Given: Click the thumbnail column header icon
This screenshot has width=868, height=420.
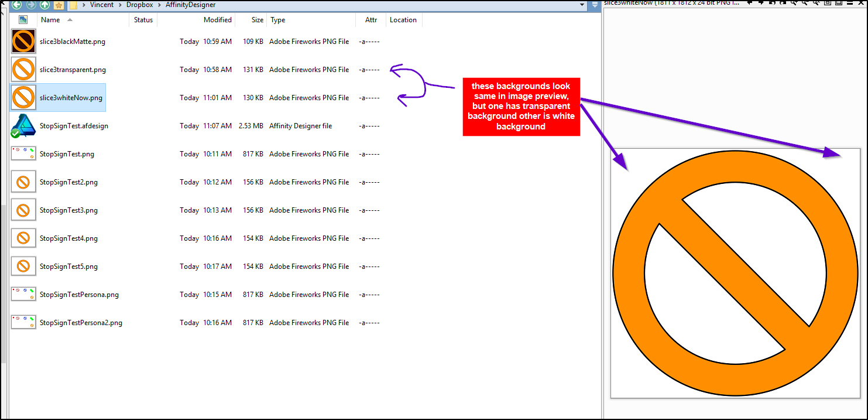Looking at the screenshot, I should pyautogui.click(x=23, y=20).
